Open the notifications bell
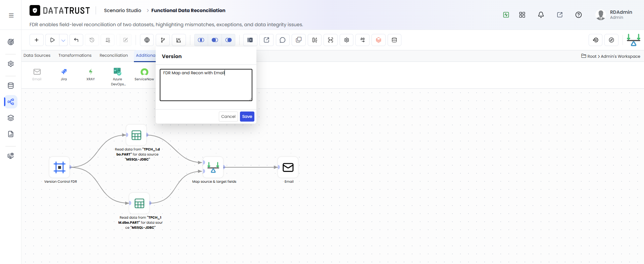Viewport: 644px width, 264px height. [x=541, y=15]
